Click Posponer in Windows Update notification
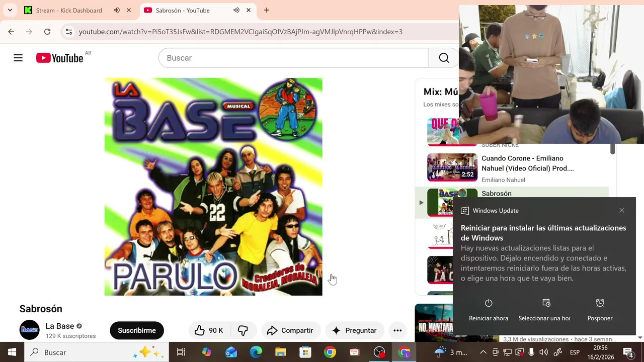The width and height of the screenshot is (644, 362). click(x=600, y=310)
